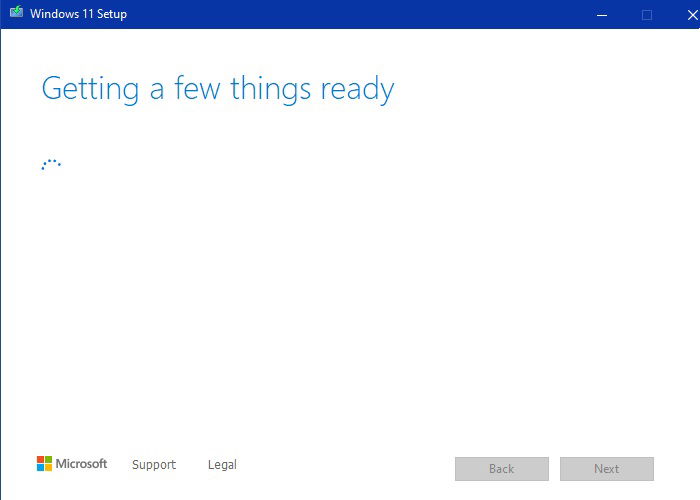Click the Back button
The height and width of the screenshot is (500, 700).
502,469
